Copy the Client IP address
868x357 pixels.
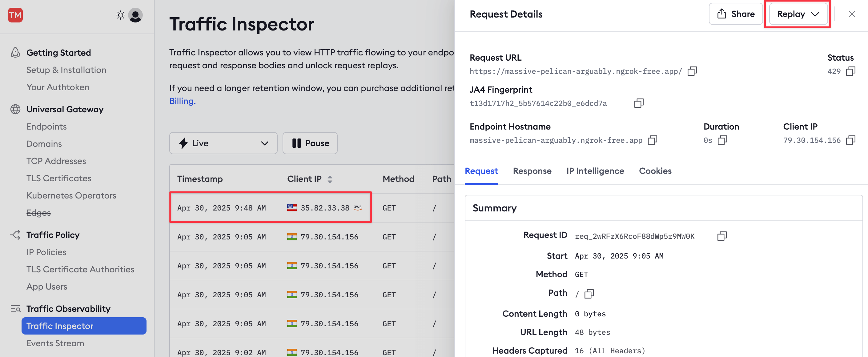pos(850,140)
